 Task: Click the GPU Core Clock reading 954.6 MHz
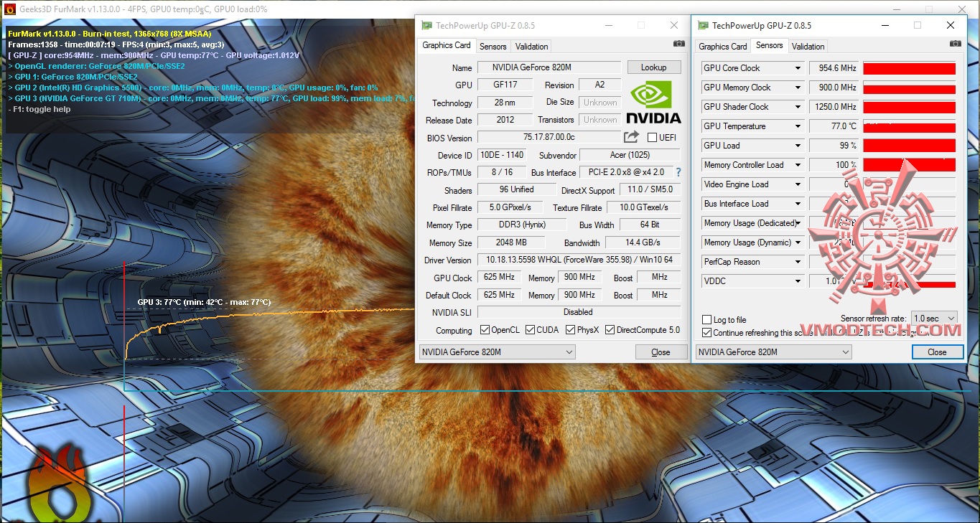tap(834, 68)
